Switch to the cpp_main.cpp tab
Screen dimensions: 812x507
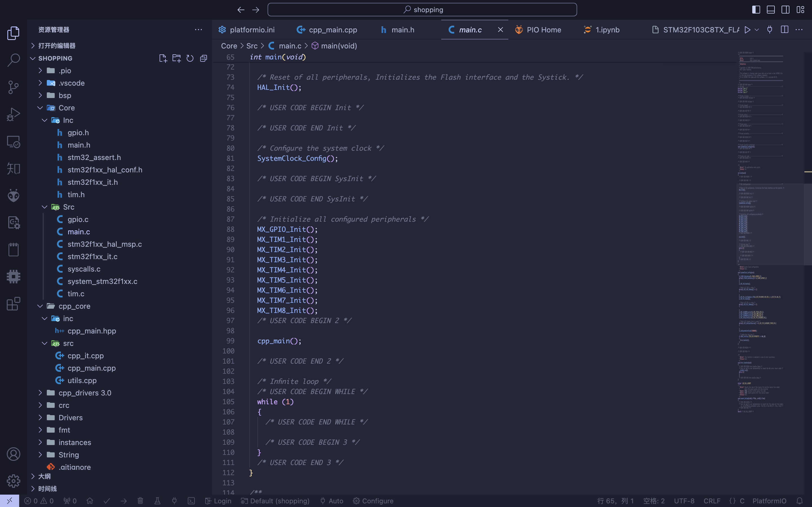(x=326, y=30)
